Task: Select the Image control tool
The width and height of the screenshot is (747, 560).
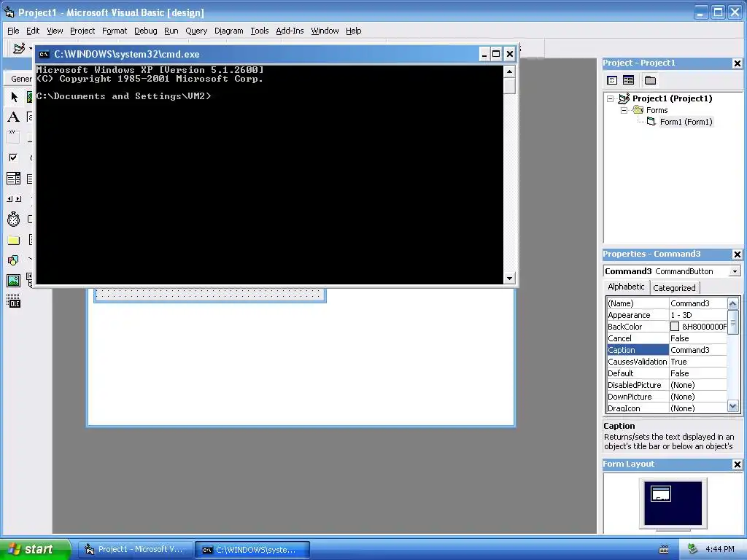Action: click(14, 281)
